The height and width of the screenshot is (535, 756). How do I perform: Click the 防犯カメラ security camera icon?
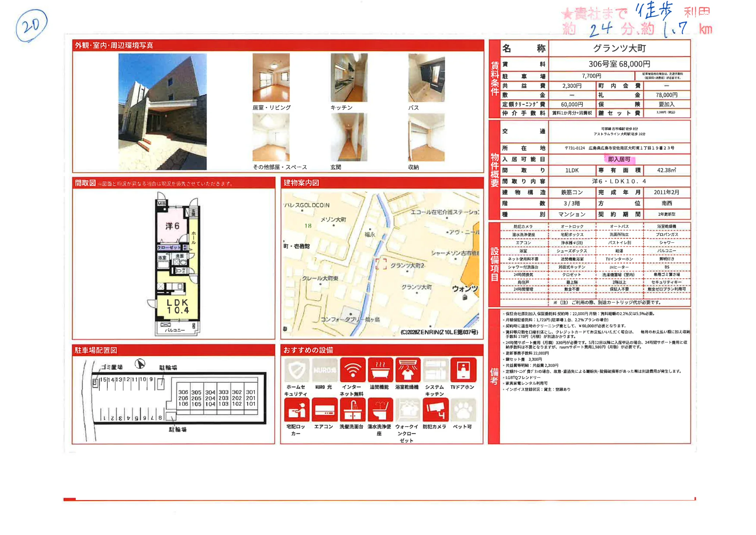click(x=435, y=410)
